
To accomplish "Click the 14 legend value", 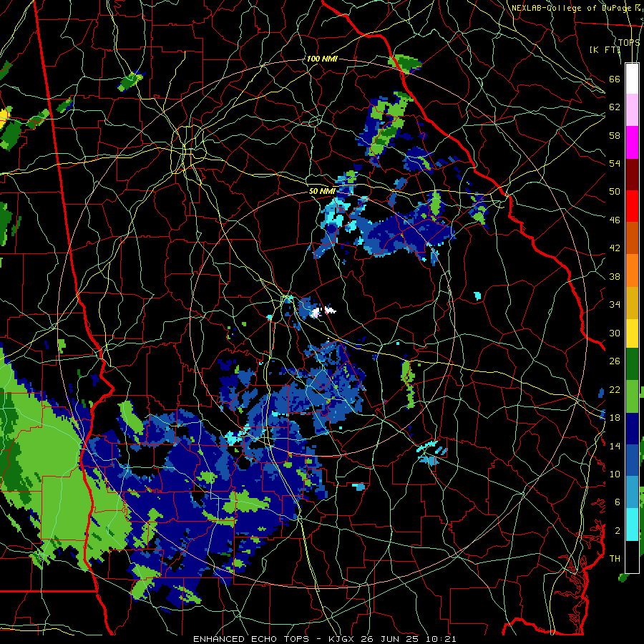I will pos(615,446).
